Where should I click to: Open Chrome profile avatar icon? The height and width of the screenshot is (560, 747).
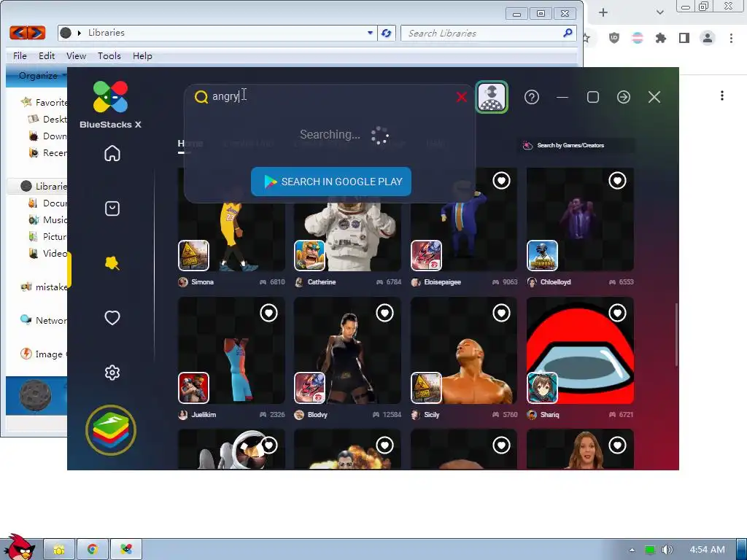point(708,38)
